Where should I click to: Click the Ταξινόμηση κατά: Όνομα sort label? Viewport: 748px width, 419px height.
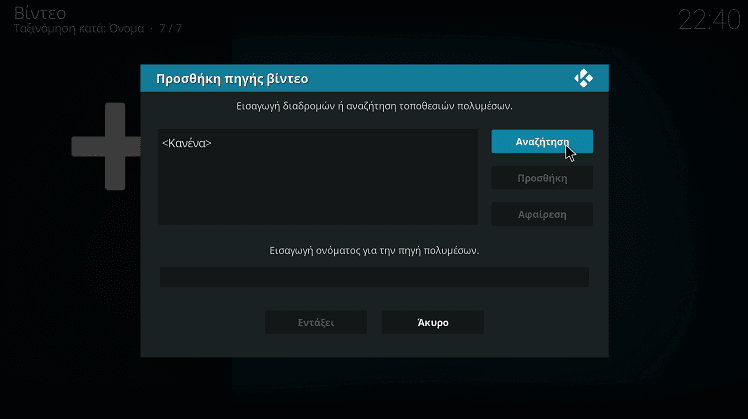79,29
